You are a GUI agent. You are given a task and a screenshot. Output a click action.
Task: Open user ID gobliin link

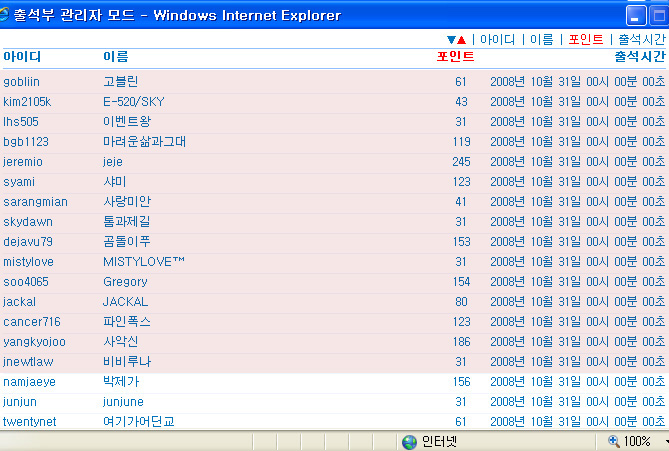point(23,82)
